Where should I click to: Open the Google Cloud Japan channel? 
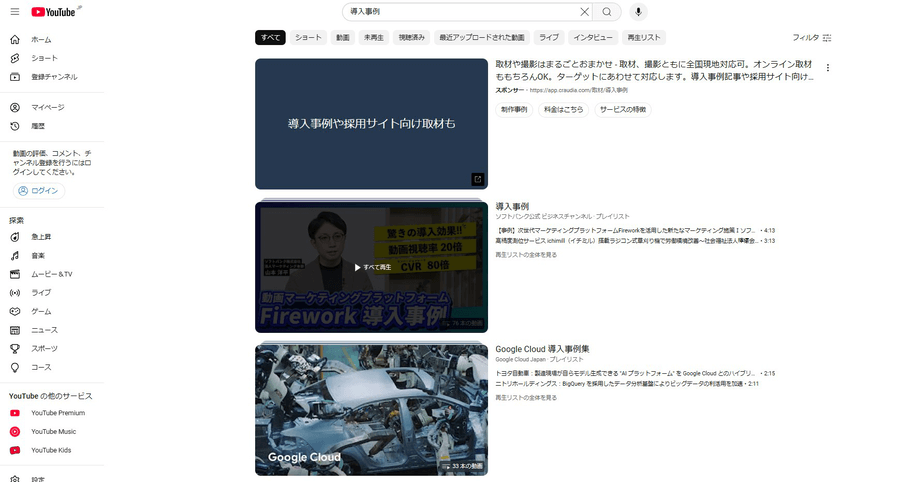521,360
